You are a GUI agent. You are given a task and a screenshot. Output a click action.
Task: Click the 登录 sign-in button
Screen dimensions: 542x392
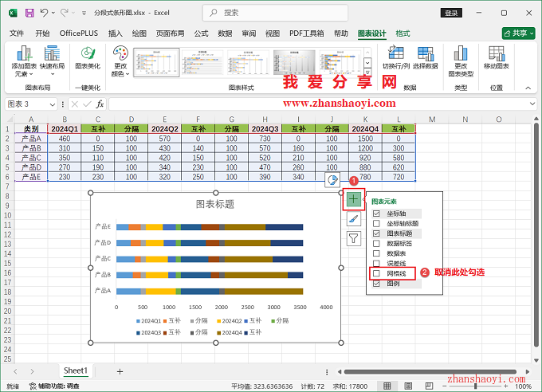[x=452, y=14]
